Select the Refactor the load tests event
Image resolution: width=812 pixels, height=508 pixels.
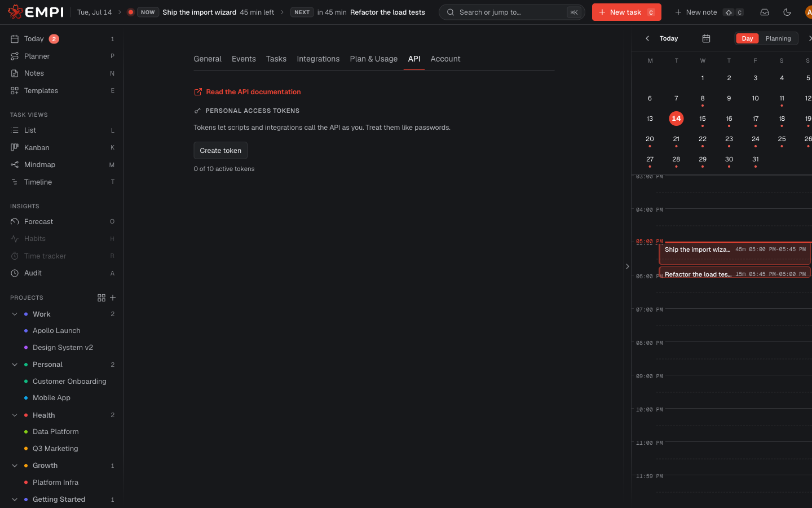735,273
